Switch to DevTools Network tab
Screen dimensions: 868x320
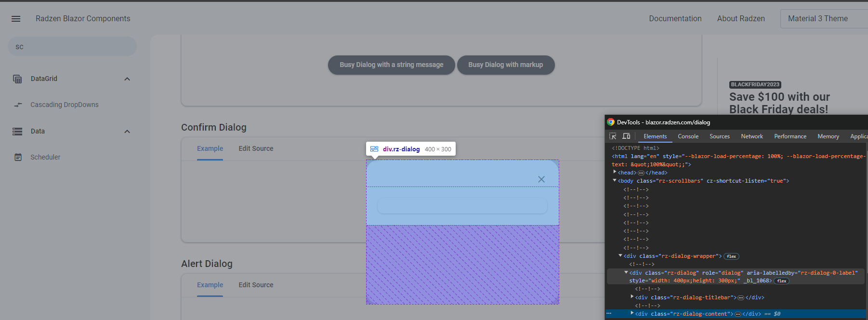point(752,136)
